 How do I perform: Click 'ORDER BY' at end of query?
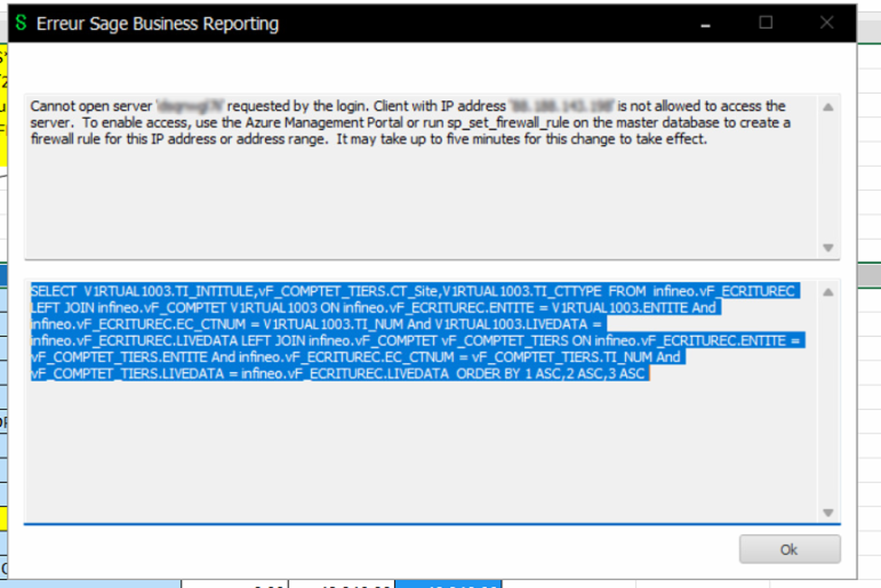[x=488, y=374]
